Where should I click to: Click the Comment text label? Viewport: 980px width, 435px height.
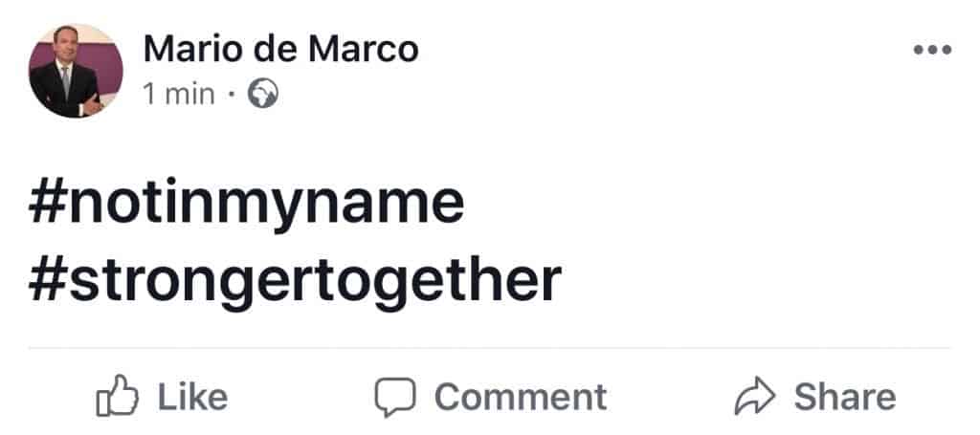point(521,397)
